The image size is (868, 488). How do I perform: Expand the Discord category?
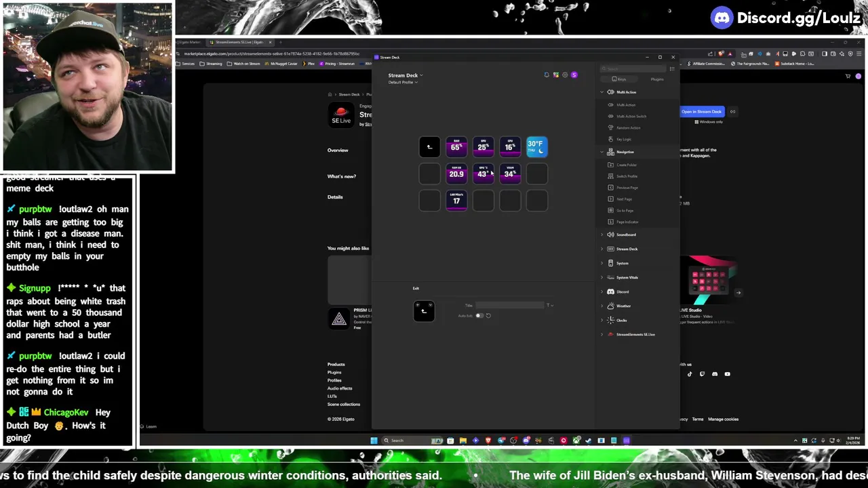click(x=601, y=291)
